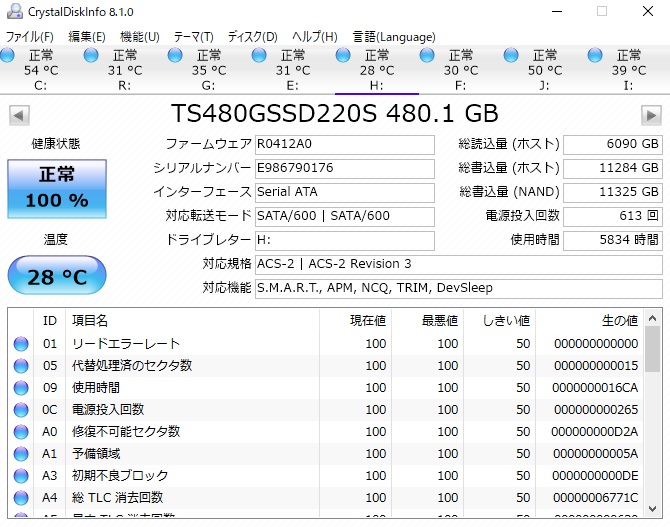Open the 編集(E) menu
Screen dimensions: 670x527
87,37
